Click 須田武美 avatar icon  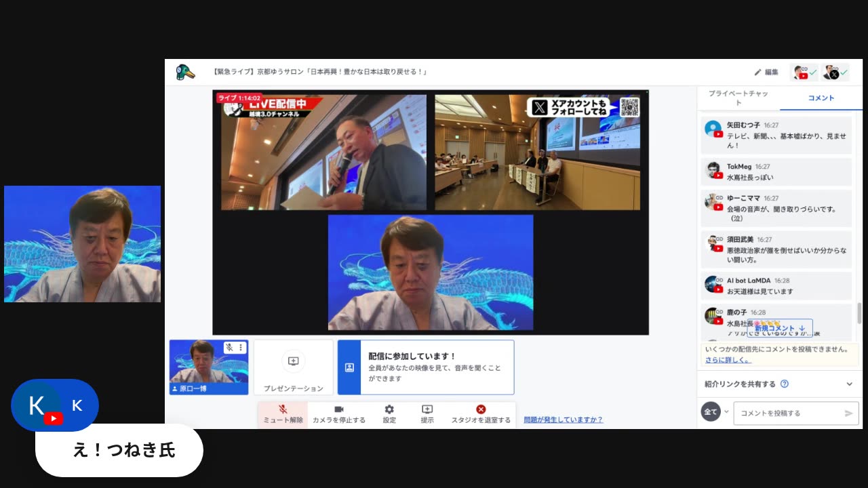[713, 243]
